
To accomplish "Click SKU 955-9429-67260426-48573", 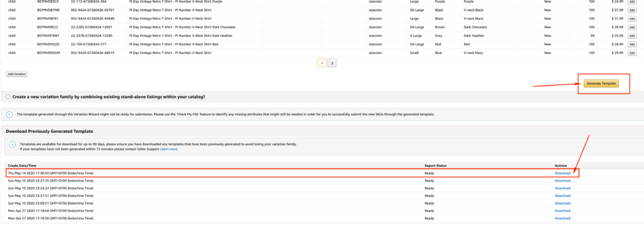I will point(92,53).
